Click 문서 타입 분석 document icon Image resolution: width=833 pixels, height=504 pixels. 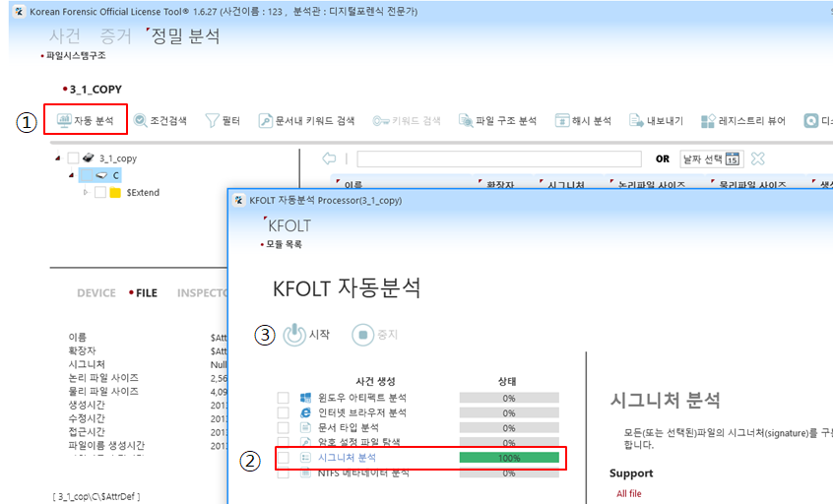point(305,427)
